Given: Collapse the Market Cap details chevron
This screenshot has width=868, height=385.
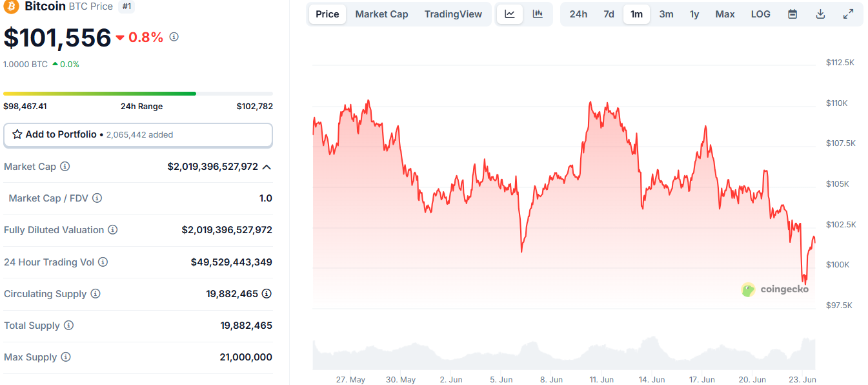Looking at the screenshot, I should (x=267, y=167).
